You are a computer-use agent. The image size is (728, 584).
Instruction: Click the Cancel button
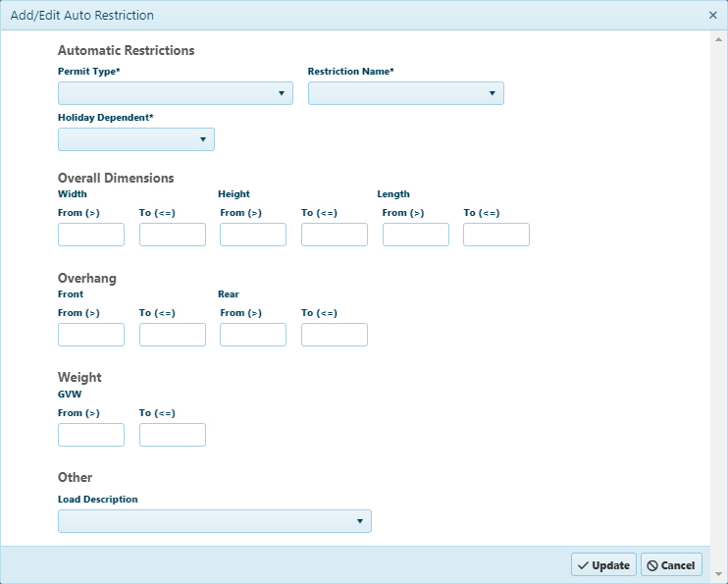(671, 565)
